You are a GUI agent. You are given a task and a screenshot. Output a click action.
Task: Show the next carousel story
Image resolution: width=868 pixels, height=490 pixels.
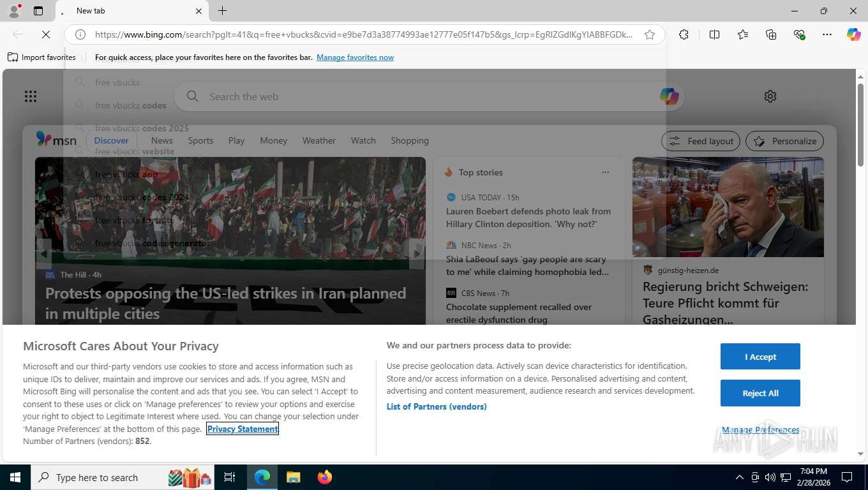tap(417, 253)
